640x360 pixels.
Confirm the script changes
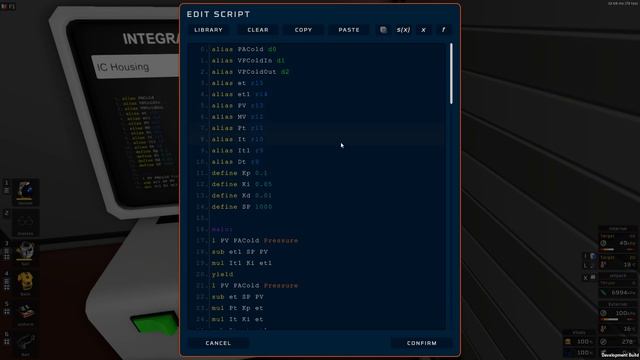click(x=422, y=343)
